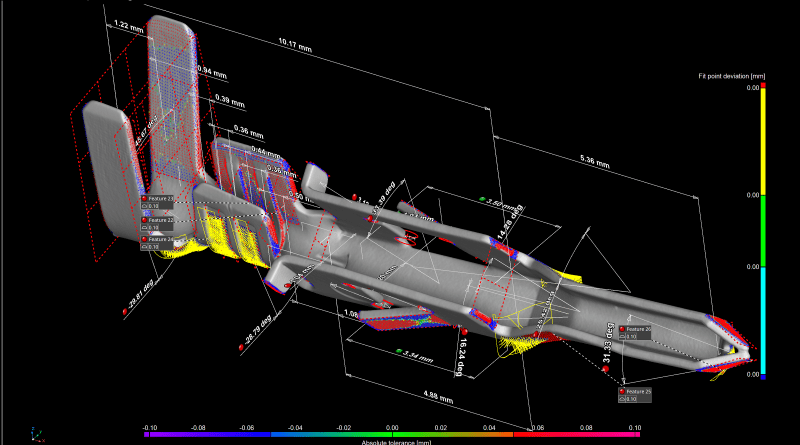Click the red status dot on Feature 25
Viewport: 800px width, 445px height.
pyautogui.click(x=622, y=391)
